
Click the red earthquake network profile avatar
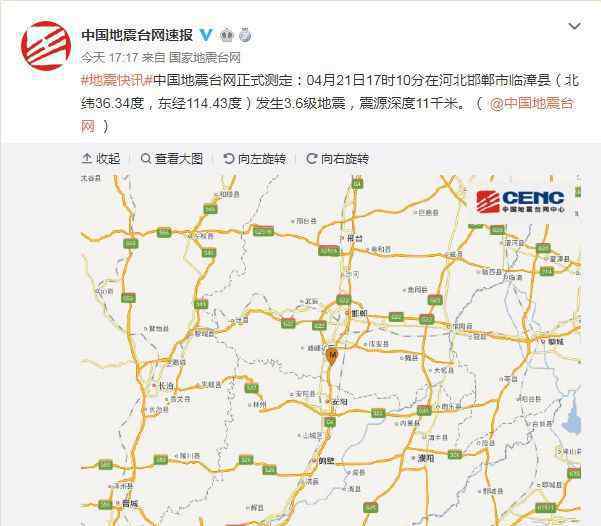pos(46,46)
